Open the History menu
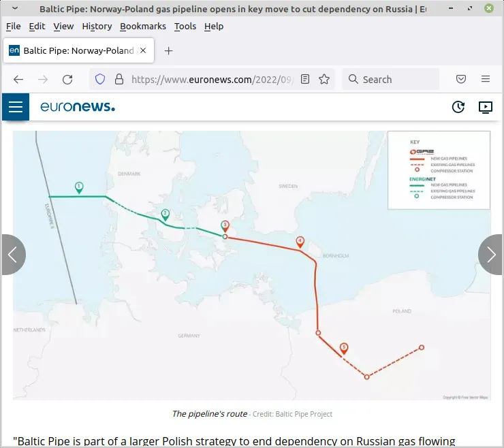Viewport: 504px width, 448px height. [97, 27]
